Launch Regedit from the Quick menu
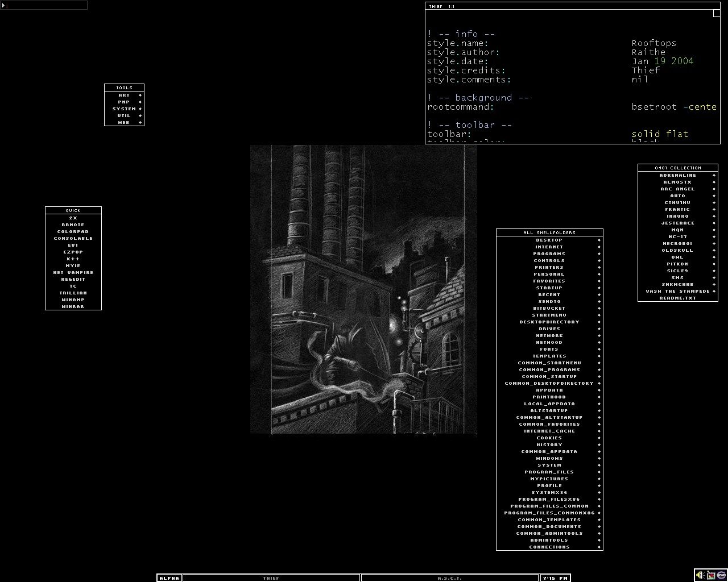728x582 pixels. [x=73, y=280]
